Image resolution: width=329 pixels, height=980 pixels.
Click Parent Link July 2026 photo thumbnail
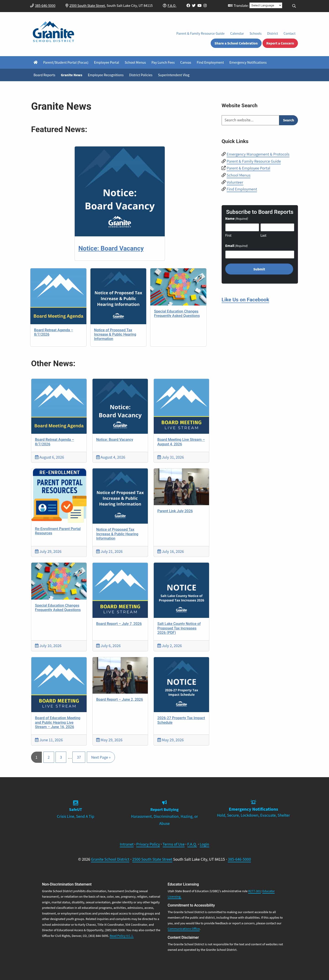click(181, 487)
